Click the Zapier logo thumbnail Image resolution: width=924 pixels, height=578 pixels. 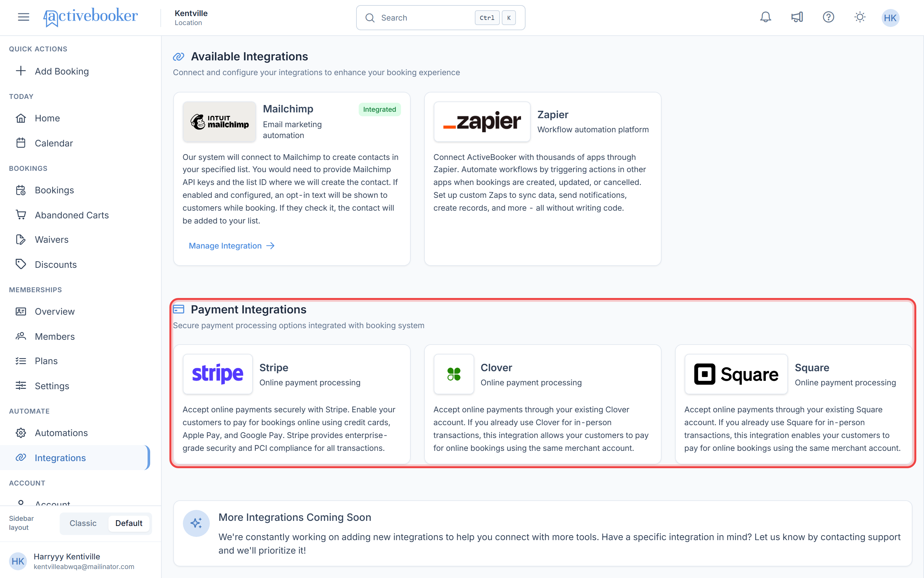(482, 122)
